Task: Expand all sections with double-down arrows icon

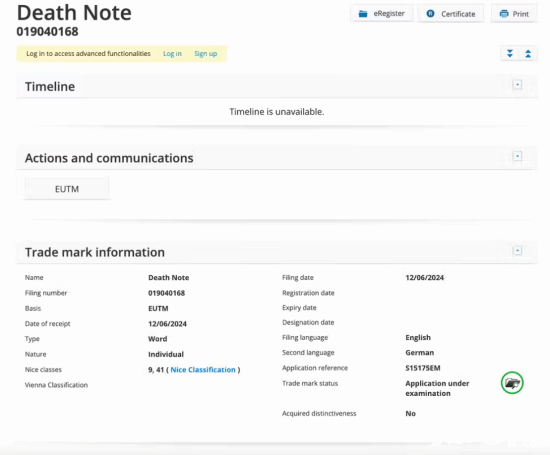Action: [510, 54]
